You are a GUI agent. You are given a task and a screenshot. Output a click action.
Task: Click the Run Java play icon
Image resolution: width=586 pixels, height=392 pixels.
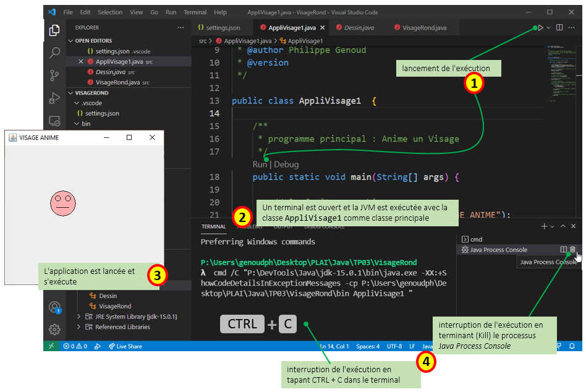pyautogui.click(x=540, y=28)
